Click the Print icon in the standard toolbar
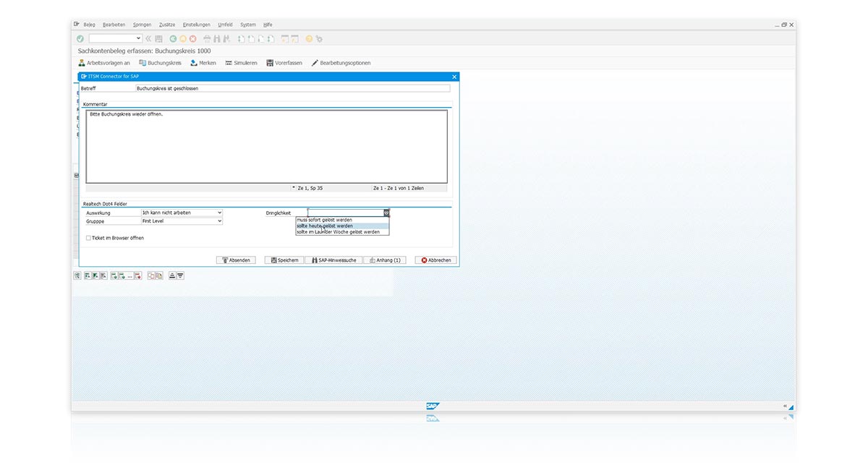Viewport: 868px width, 470px height. tap(208, 38)
